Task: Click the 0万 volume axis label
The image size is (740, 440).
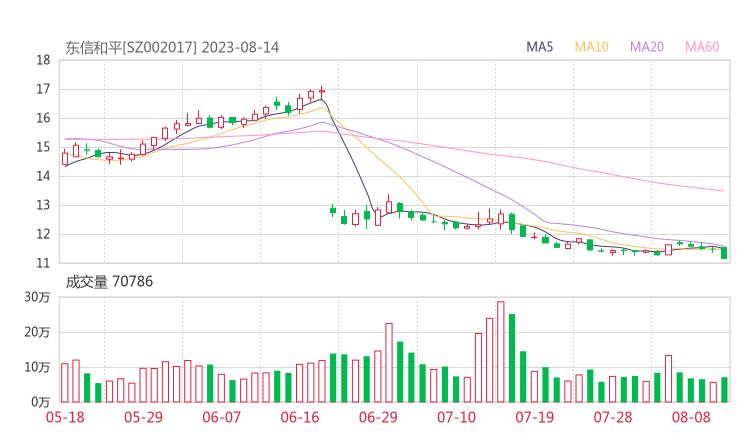Action: (x=41, y=402)
